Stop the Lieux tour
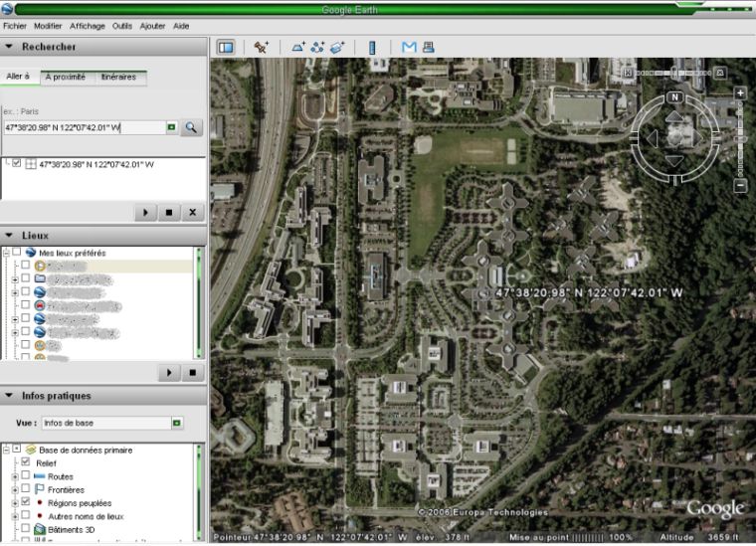Viewport: 756px width, 546px height. [192, 373]
